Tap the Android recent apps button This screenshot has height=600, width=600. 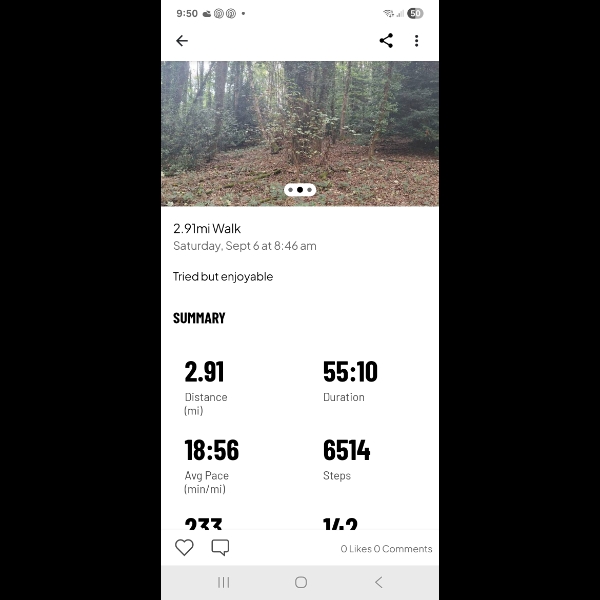(x=224, y=582)
